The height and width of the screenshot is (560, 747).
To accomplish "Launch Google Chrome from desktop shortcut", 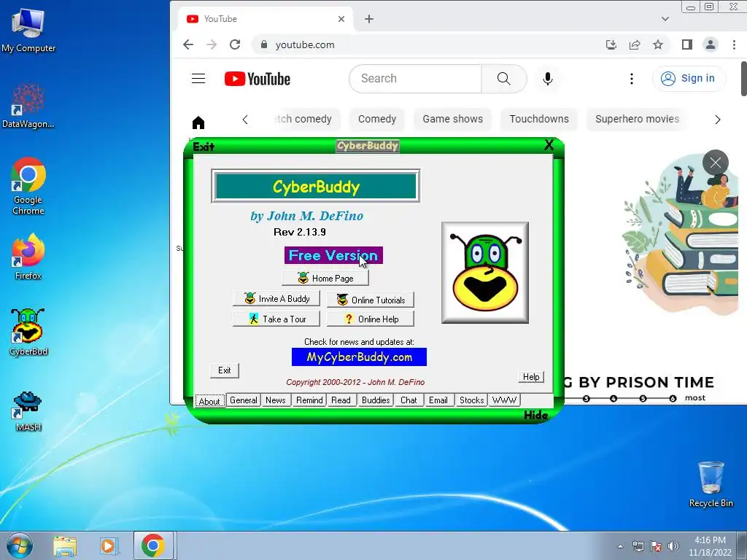I will point(28,185).
